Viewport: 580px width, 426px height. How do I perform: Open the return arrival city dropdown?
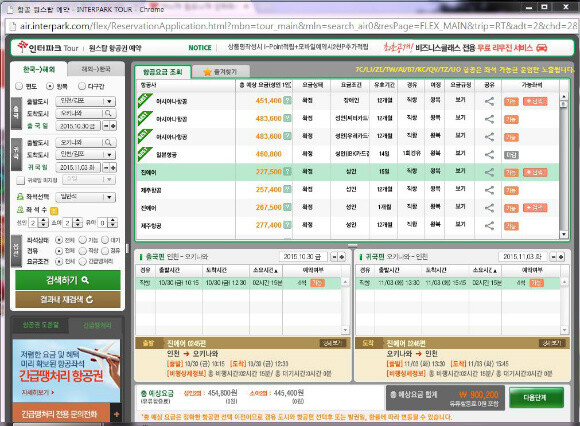click(85, 155)
